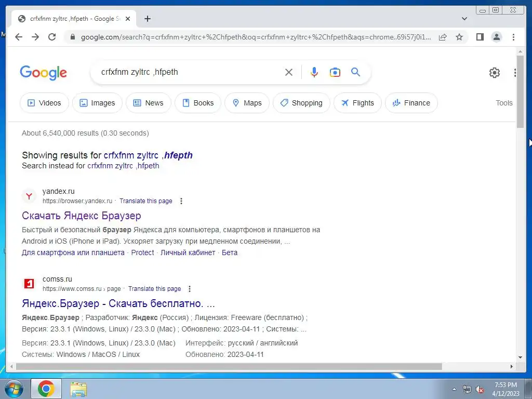Image resolution: width=532 pixels, height=399 pixels.
Task: Open Бета sitelink
Action: 230,253
